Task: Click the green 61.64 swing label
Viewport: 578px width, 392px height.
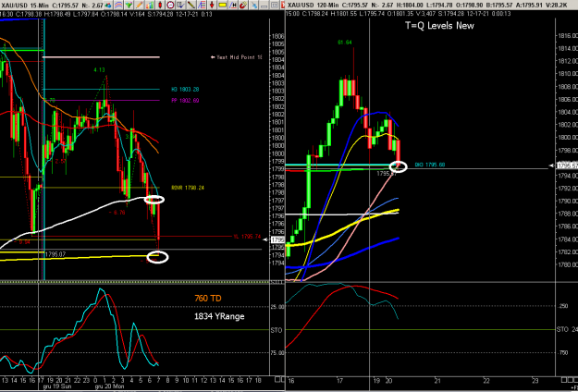Action: click(x=345, y=43)
